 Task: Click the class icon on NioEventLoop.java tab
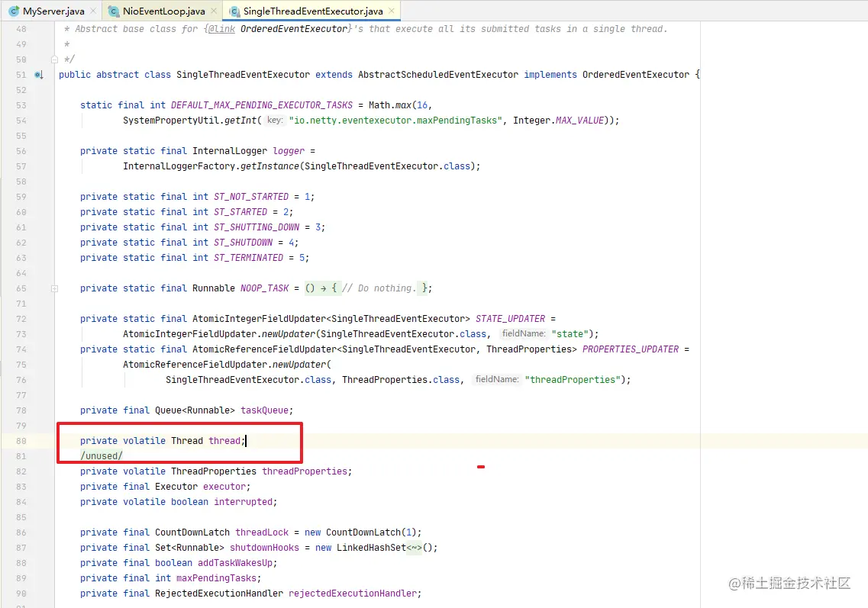(114, 11)
